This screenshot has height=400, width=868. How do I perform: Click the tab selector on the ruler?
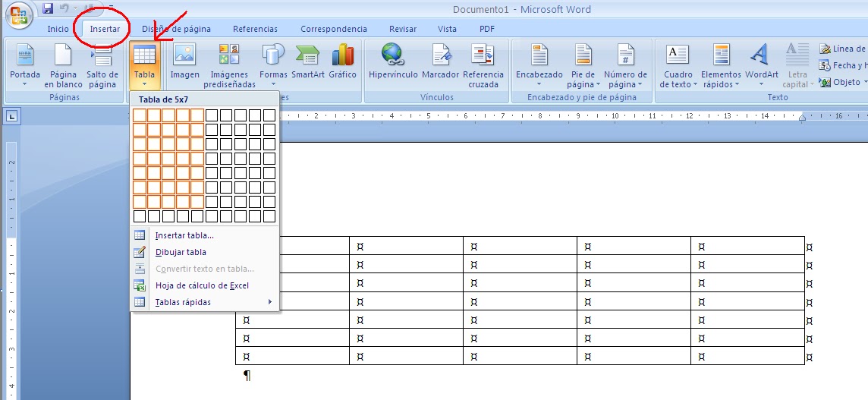[12, 116]
